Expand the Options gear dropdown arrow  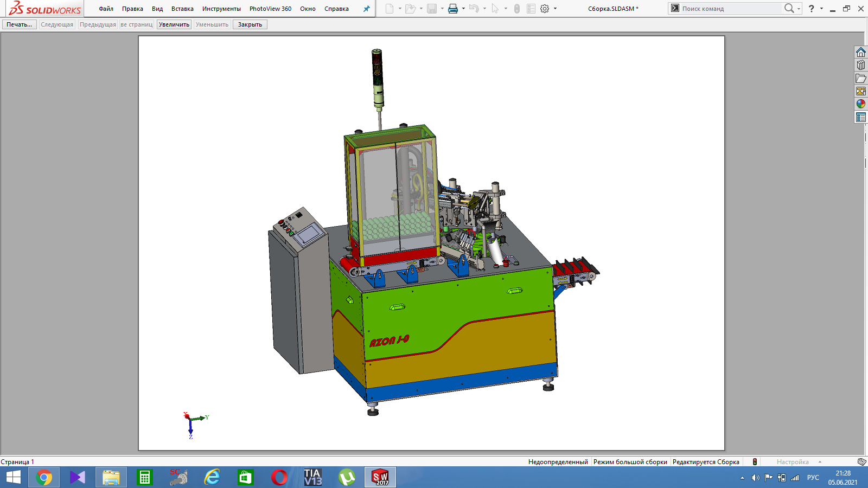(x=555, y=9)
